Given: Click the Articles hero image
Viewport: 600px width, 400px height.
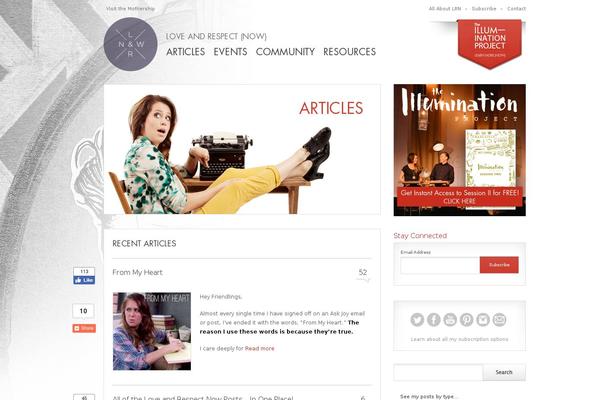Looking at the screenshot, I should coord(242,149).
